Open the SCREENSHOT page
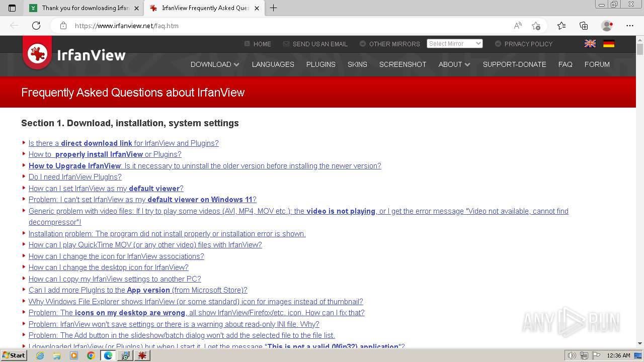 pos(403,64)
